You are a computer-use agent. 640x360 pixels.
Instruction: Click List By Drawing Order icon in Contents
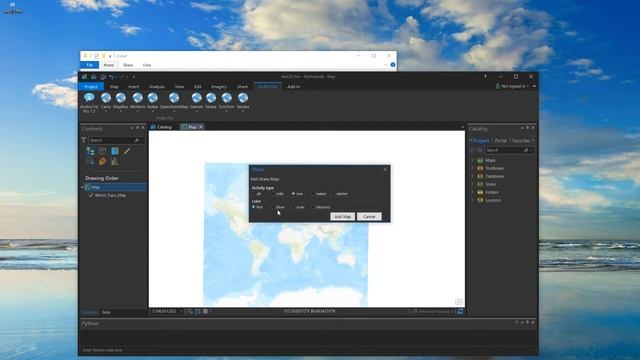point(90,151)
